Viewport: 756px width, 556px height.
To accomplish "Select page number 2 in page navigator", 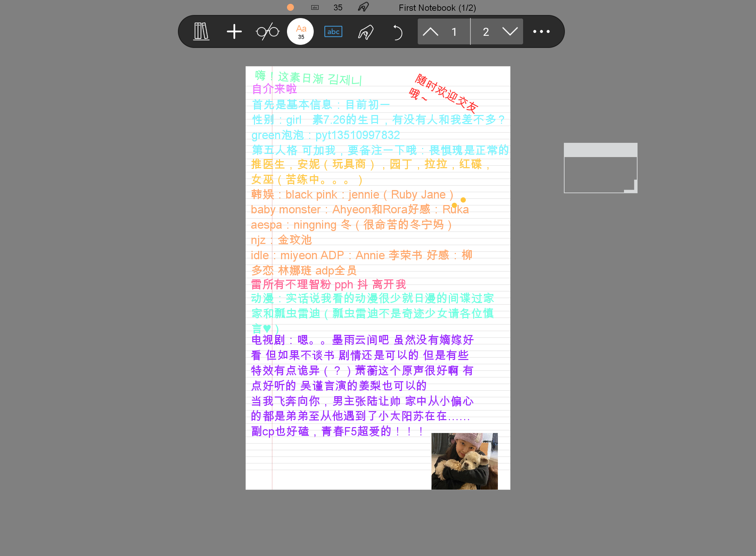I will tap(486, 32).
